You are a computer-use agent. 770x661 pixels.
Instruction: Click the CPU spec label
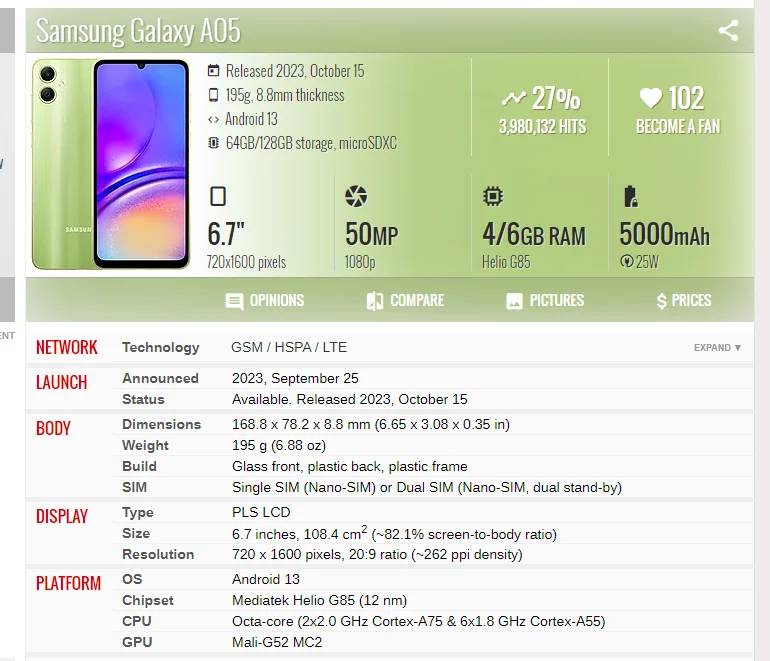(137, 621)
